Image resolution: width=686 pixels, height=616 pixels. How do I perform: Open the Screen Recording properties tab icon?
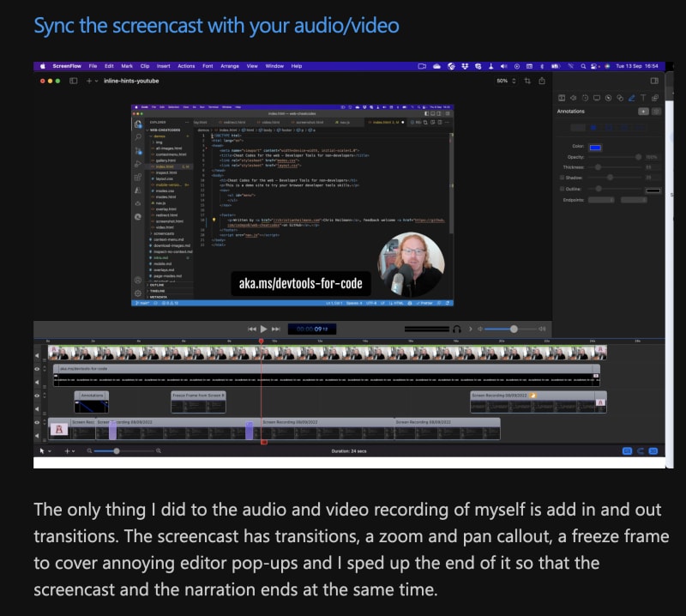tap(596, 98)
